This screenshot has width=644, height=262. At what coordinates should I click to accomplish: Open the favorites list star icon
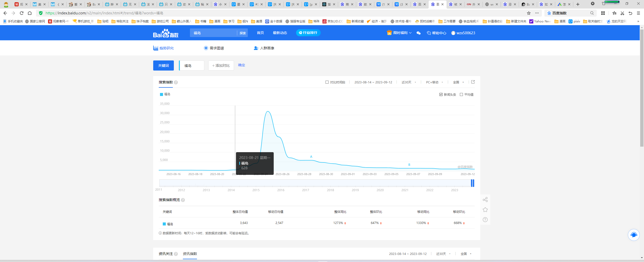(x=614, y=13)
